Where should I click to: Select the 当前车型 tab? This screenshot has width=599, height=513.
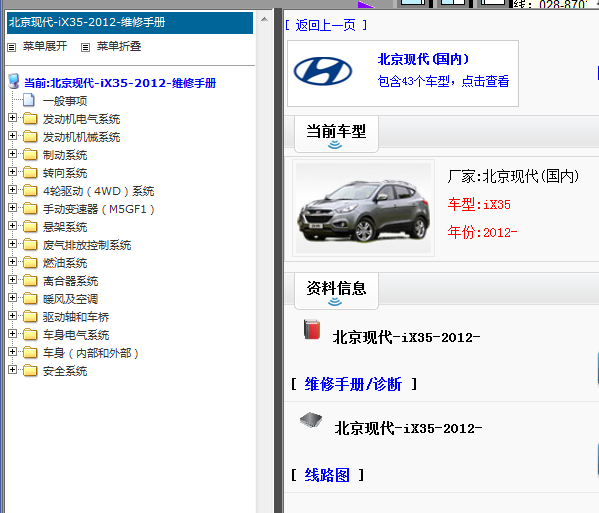(336, 134)
